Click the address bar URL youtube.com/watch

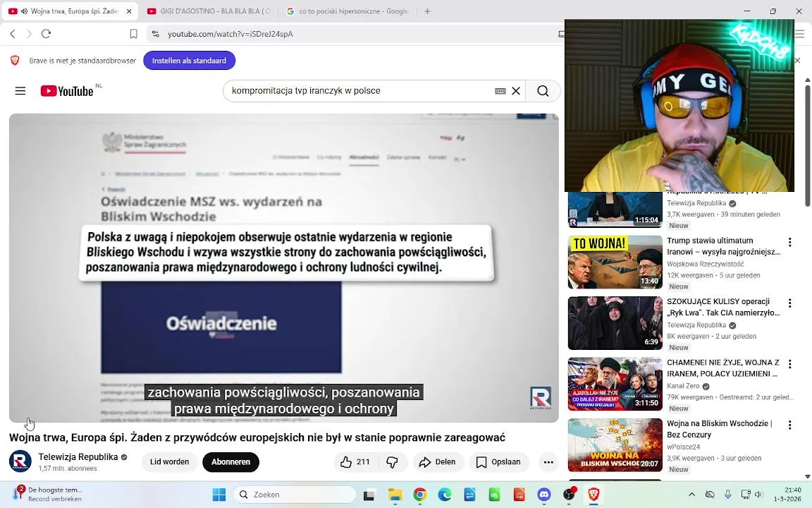(x=230, y=34)
